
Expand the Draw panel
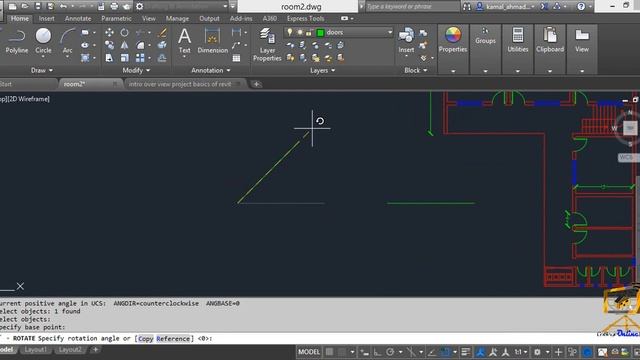pos(42,70)
